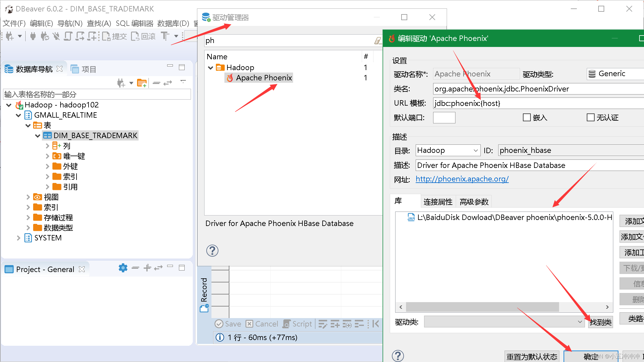Image resolution: width=644 pixels, height=362 pixels.
Task: Click the transaction mode T icon
Action: (x=165, y=36)
